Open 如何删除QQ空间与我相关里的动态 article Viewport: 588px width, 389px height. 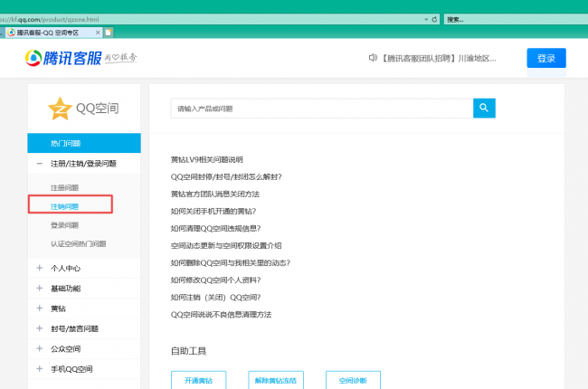(231, 263)
